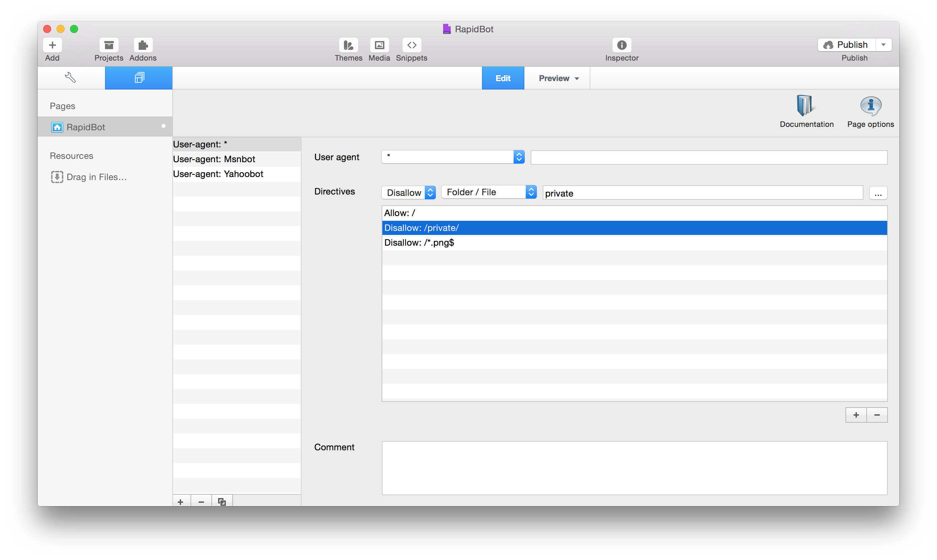Screen dimensions: 937x560
Task: Open the Projects toolbar icon
Action: coord(109,45)
